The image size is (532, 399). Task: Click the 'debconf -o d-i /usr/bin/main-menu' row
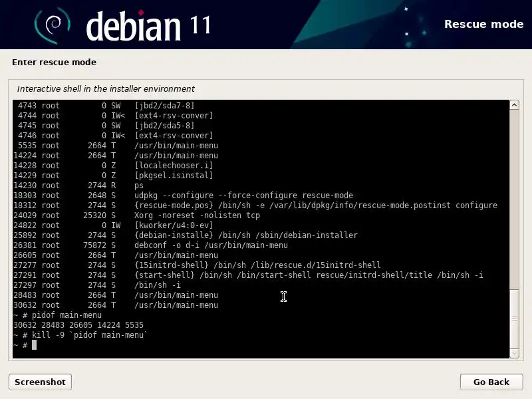pyautogui.click(x=151, y=245)
